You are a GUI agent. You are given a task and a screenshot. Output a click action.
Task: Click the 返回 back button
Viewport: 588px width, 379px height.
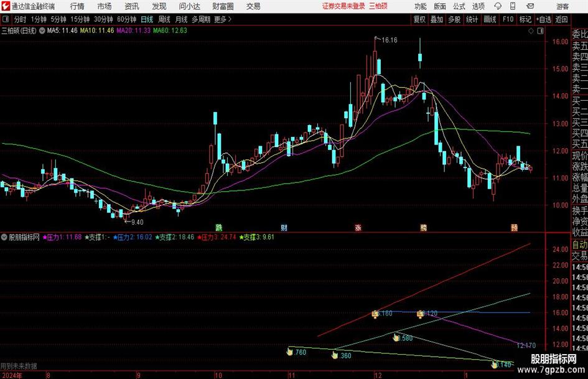(x=561, y=19)
